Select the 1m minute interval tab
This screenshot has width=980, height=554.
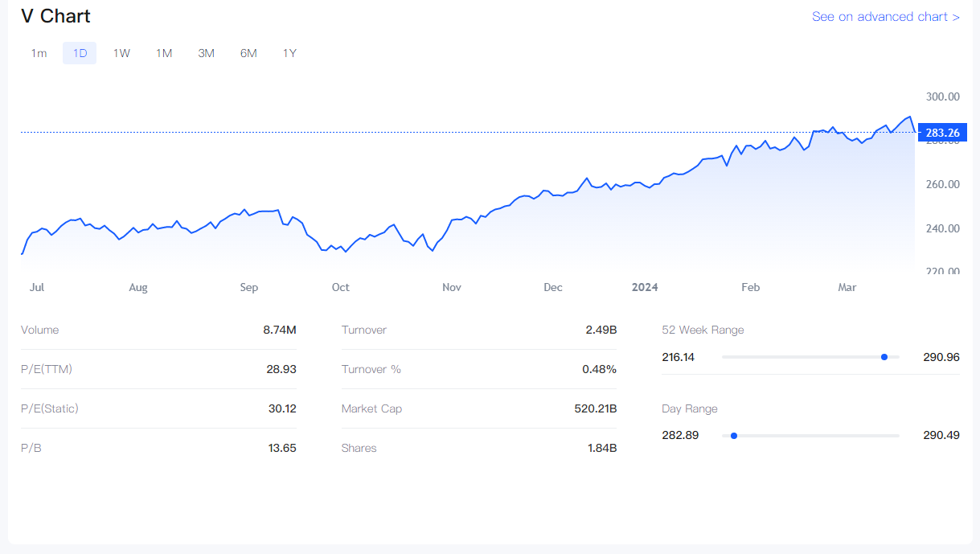39,53
